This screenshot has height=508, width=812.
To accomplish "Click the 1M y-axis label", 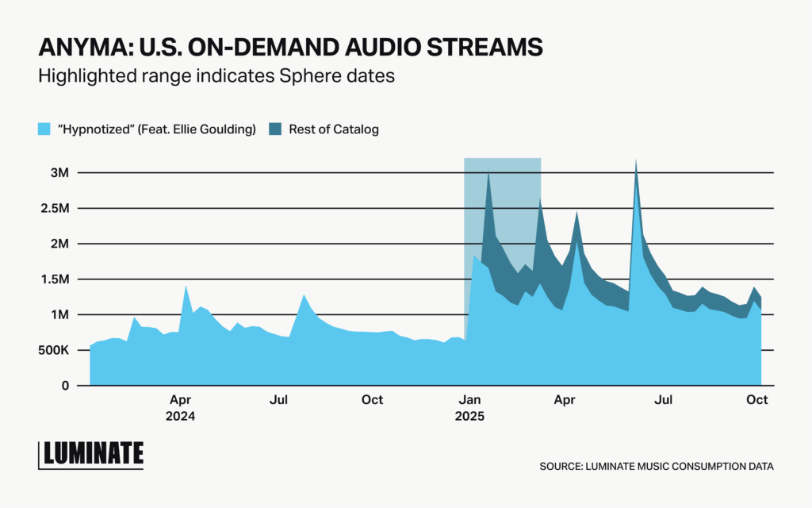I will (60, 314).
